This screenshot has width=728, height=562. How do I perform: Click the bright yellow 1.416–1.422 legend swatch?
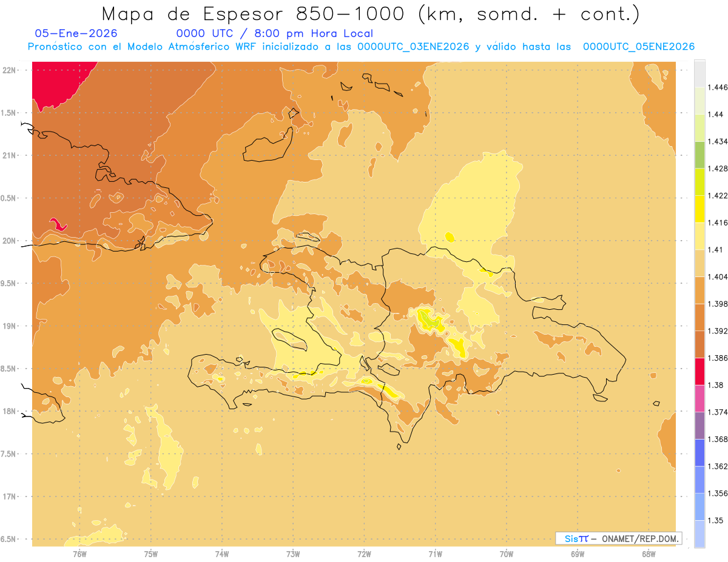[x=699, y=209]
